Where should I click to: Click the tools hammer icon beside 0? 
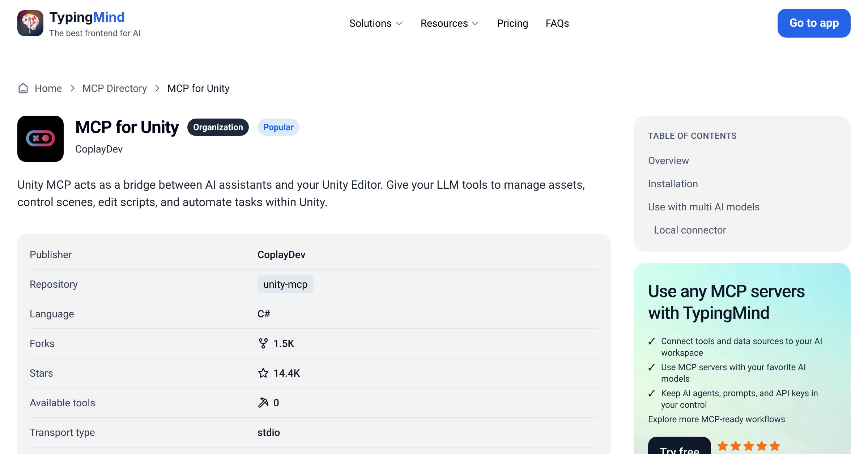pyautogui.click(x=263, y=403)
